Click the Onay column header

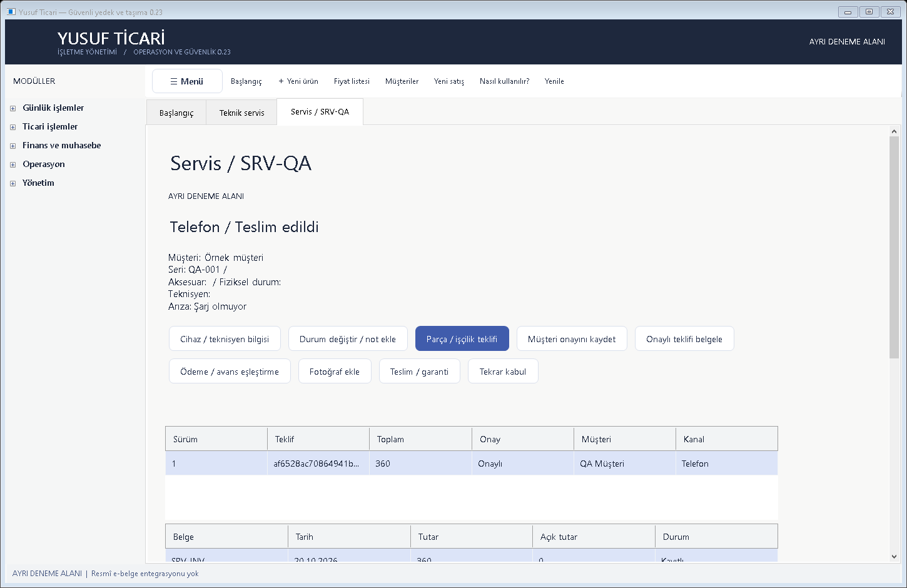point(523,439)
